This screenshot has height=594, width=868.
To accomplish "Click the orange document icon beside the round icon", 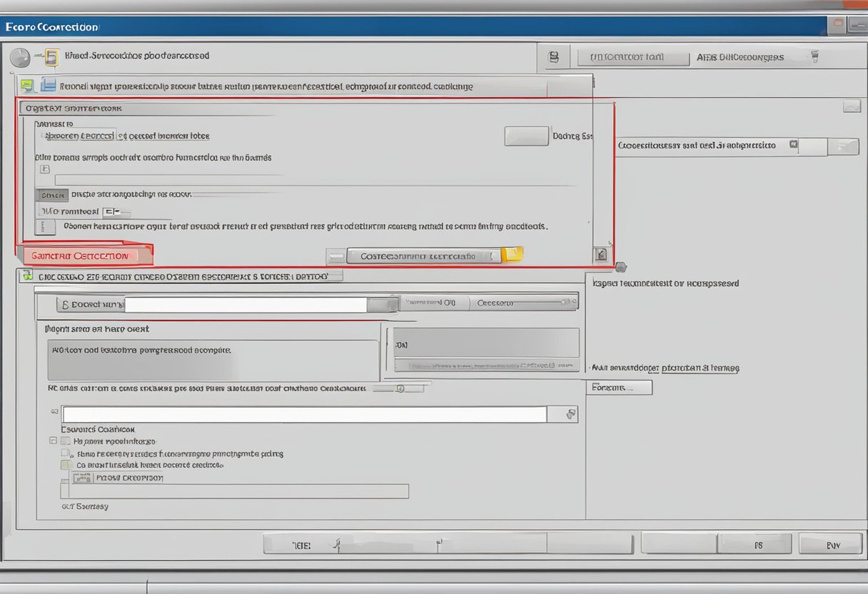I will coord(50,56).
